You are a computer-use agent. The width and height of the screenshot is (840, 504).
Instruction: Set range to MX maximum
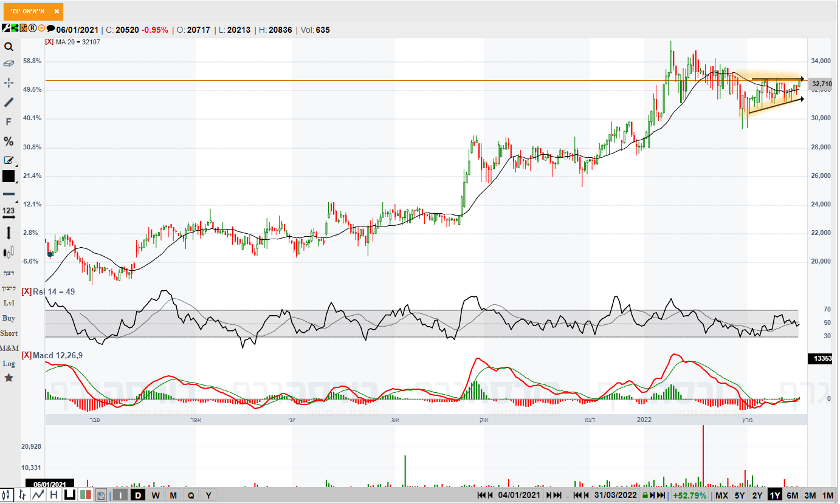click(721, 495)
